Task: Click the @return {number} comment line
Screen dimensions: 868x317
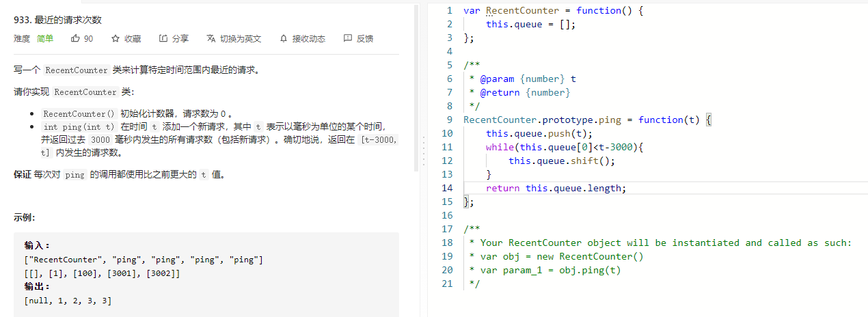Action: 519,92
